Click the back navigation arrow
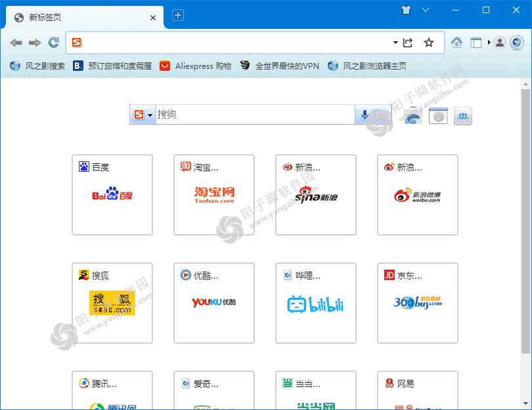 pos(16,42)
